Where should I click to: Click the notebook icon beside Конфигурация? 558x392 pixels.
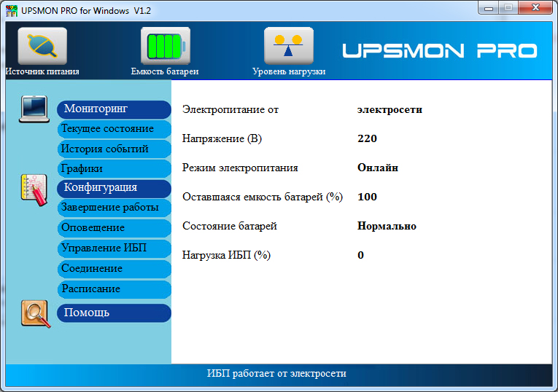pos(34,190)
